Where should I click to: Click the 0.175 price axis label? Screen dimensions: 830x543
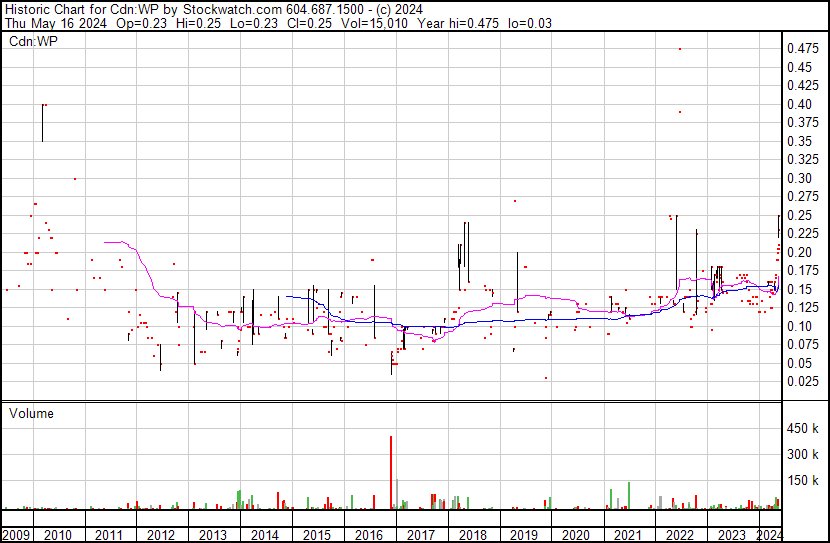[803, 271]
